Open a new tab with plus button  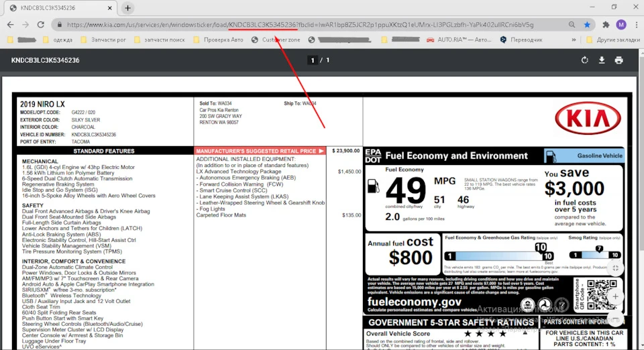[127, 8]
